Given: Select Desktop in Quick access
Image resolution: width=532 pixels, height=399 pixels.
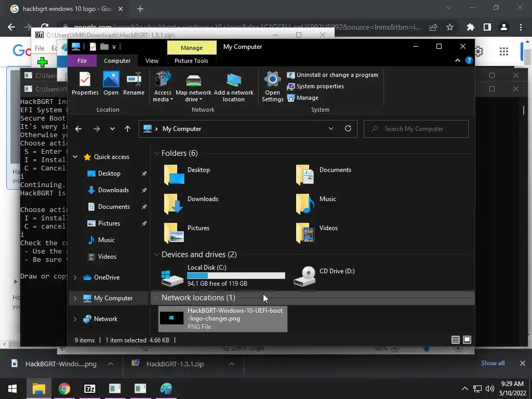Looking at the screenshot, I should pyautogui.click(x=109, y=174).
